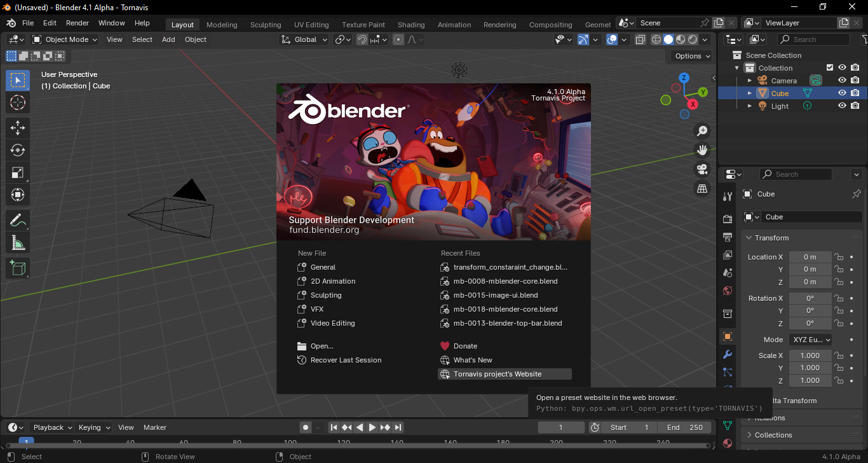Open the Scene properties tab
Image resolution: width=868 pixels, height=463 pixels.
click(728, 273)
